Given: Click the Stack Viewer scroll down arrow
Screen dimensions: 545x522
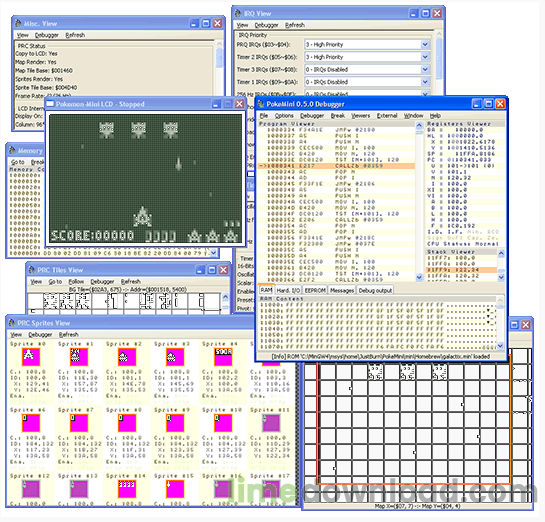Looking at the screenshot, I should pyautogui.click(x=501, y=277).
